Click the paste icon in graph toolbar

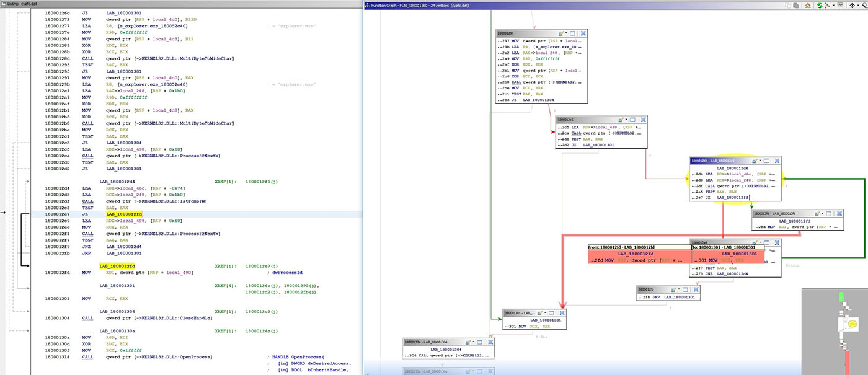[796, 6]
